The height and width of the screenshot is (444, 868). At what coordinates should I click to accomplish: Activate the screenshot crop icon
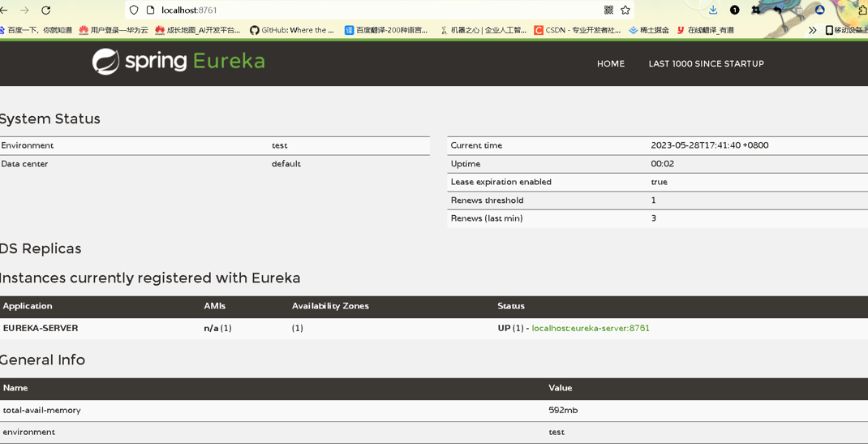[x=755, y=10]
